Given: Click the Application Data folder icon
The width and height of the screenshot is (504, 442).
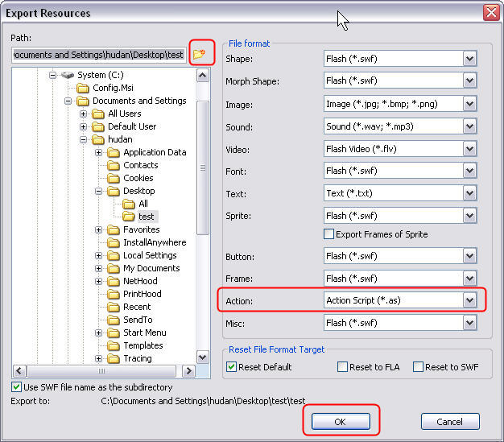Looking at the screenshot, I should pos(114,152).
